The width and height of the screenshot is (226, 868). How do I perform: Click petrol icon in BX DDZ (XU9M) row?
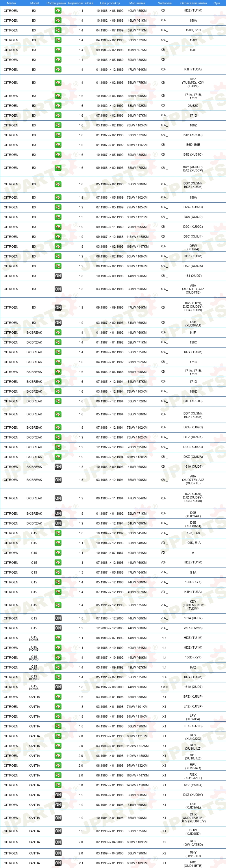pyautogui.click(x=58, y=256)
